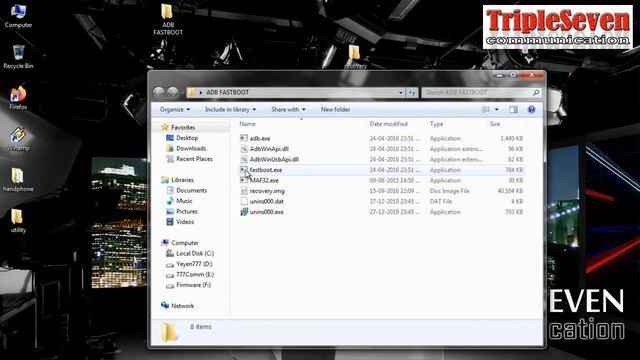The height and width of the screenshot is (360, 640).
Task: Open Firmware (F:) drive
Action: pyautogui.click(x=193, y=285)
